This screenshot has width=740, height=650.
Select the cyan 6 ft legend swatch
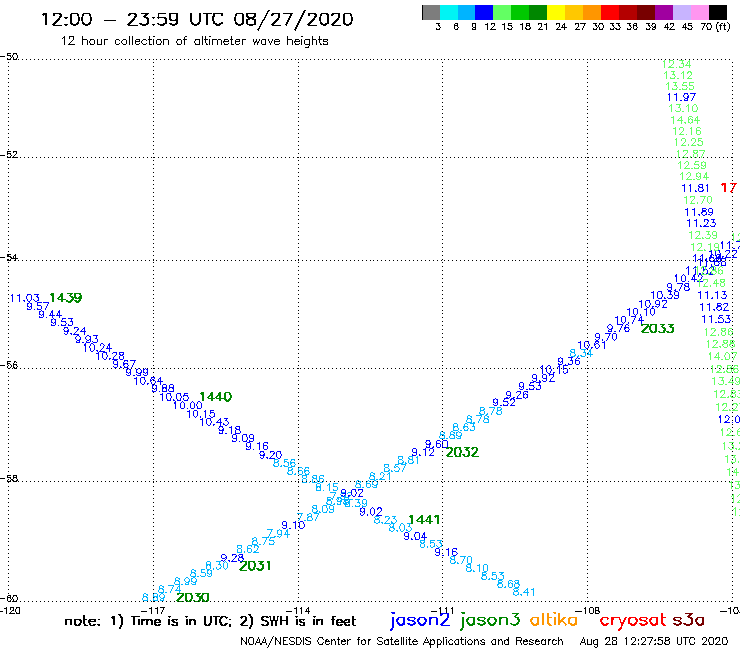coord(449,12)
